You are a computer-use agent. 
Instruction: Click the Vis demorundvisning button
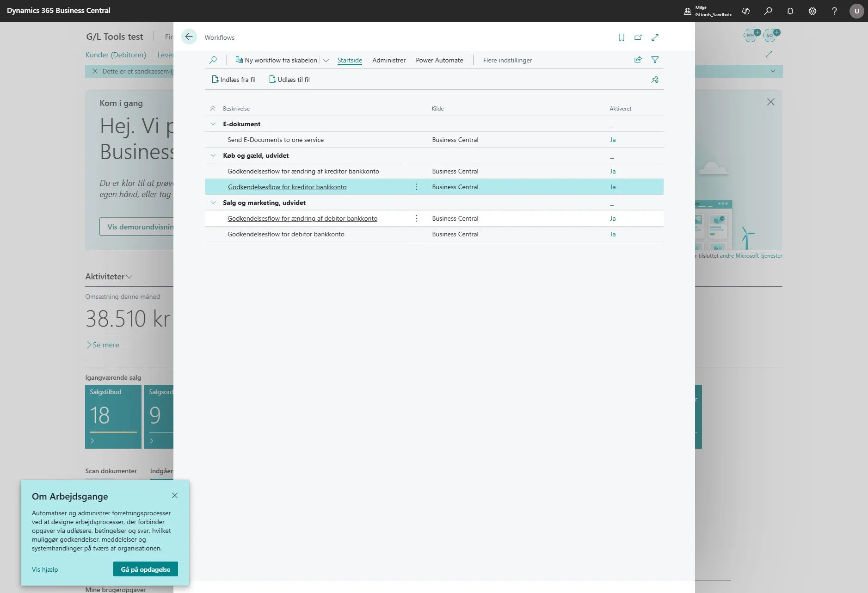pyautogui.click(x=137, y=227)
